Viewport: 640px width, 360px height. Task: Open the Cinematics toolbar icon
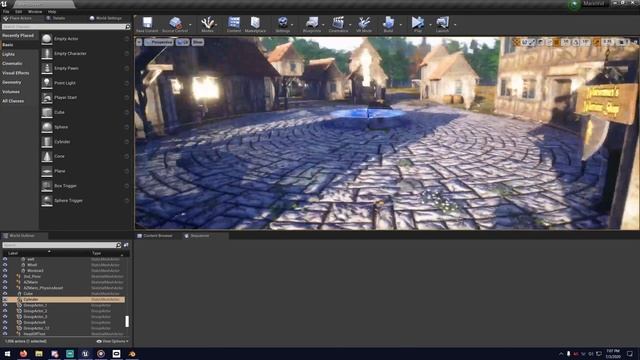click(338, 22)
